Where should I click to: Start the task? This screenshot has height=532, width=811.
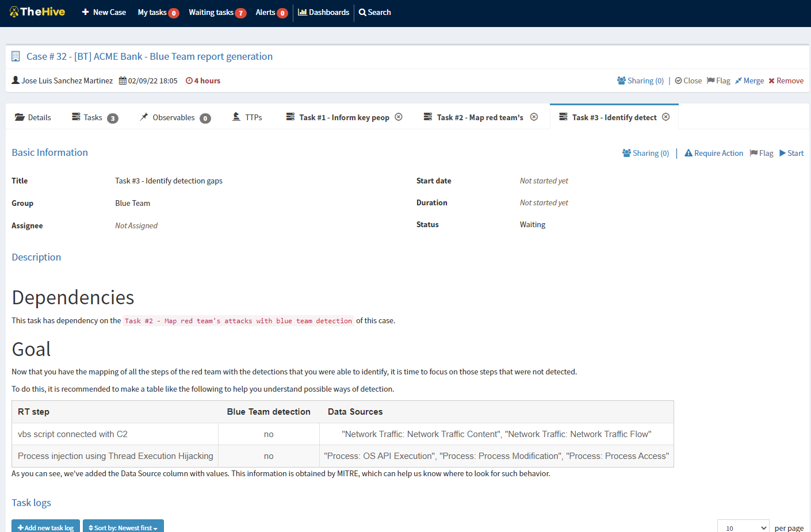(791, 153)
